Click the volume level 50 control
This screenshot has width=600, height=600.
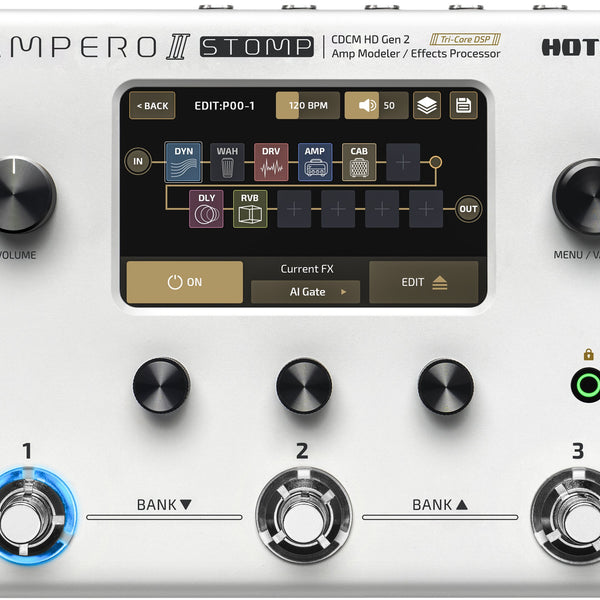click(376, 105)
